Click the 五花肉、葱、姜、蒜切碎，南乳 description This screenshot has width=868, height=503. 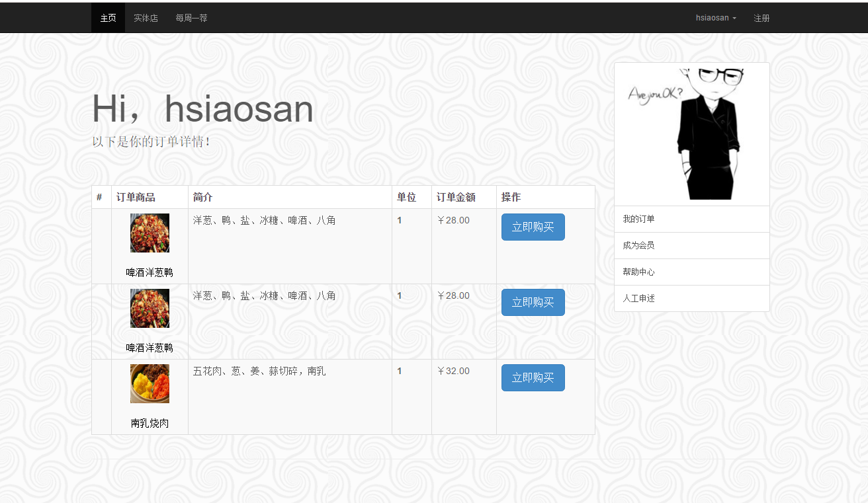point(259,371)
